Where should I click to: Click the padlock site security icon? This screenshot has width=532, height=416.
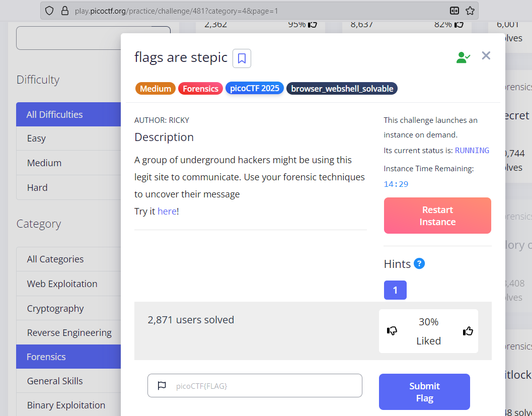pyautogui.click(x=64, y=11)
